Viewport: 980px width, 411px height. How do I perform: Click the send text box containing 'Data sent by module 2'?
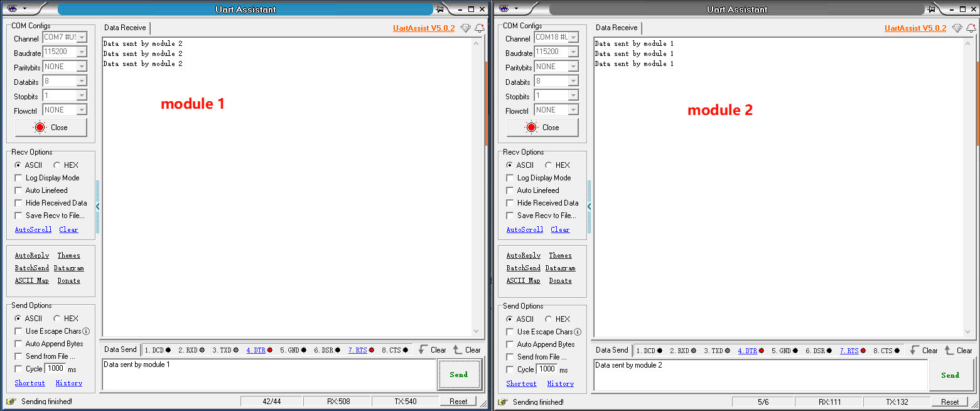pyautogui.click(x=760, y=375)
